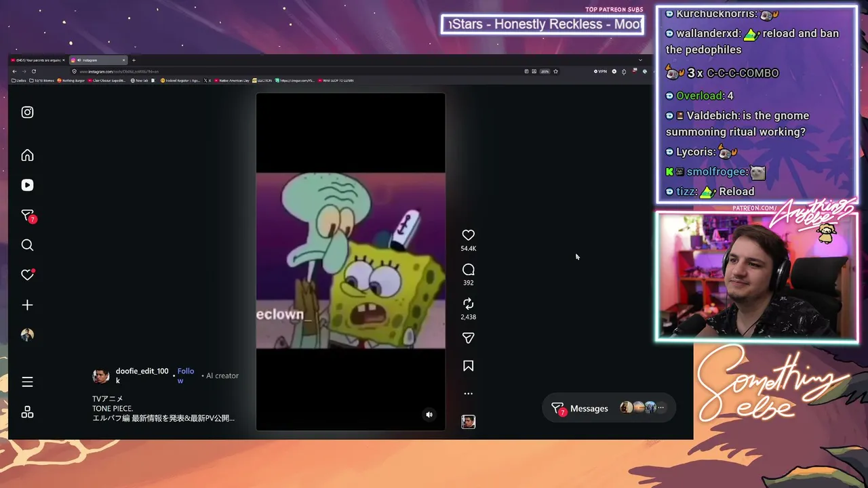Screen dimensions: 868x488
Task: Open Reels from the Instagram sidebar
Action: 27,185
